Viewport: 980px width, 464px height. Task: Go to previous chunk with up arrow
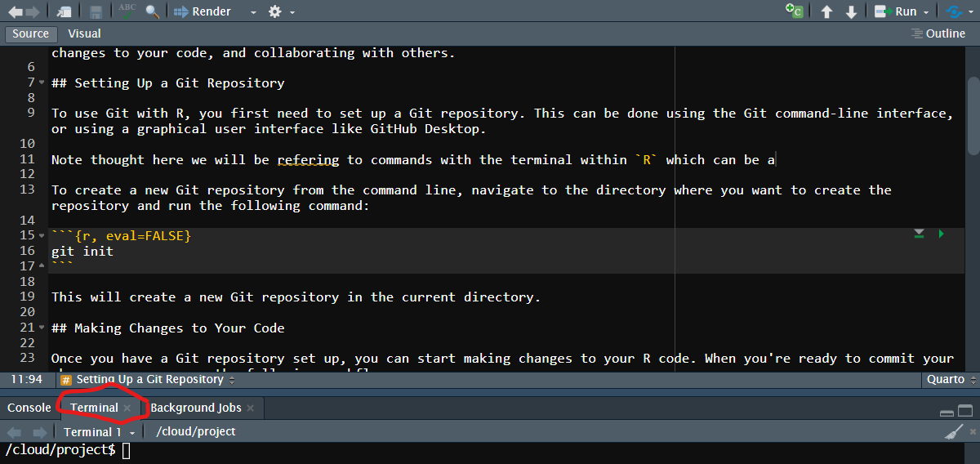tap(826, 11)
